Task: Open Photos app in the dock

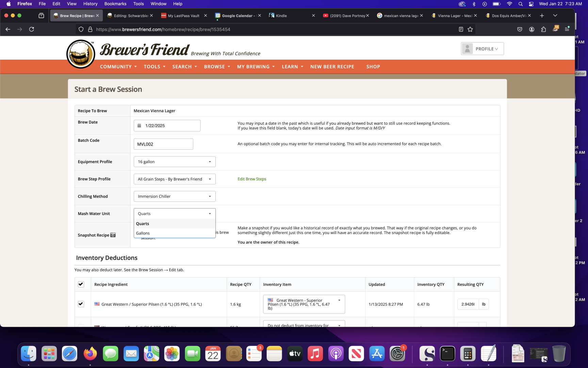Action: (x=172, y=354)
